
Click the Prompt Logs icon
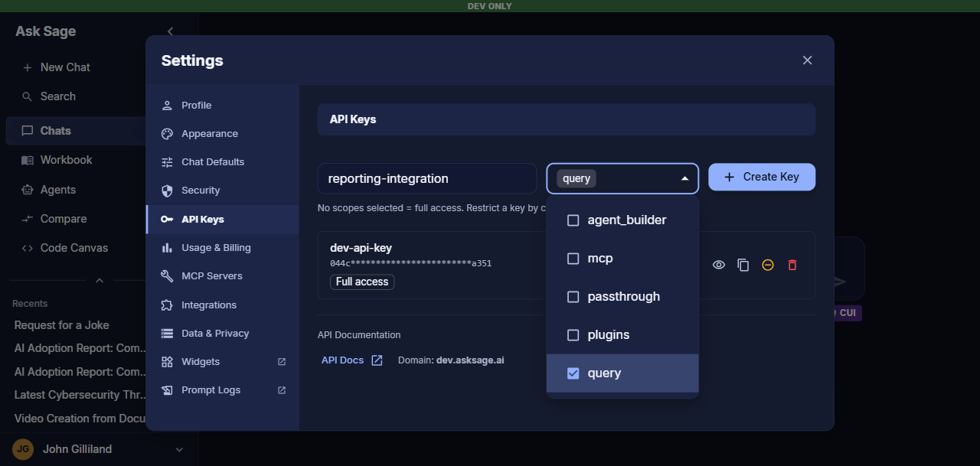[x=167, y=390]
